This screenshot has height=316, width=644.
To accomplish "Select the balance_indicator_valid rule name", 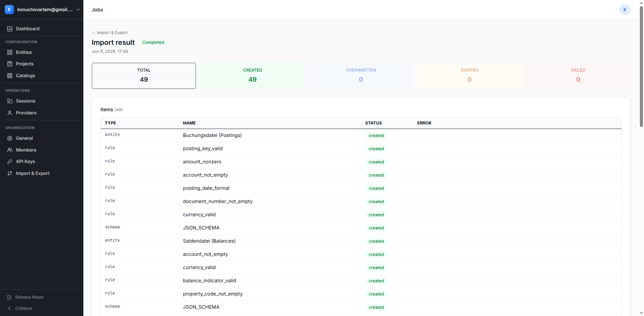I will (x=209, y=281).
